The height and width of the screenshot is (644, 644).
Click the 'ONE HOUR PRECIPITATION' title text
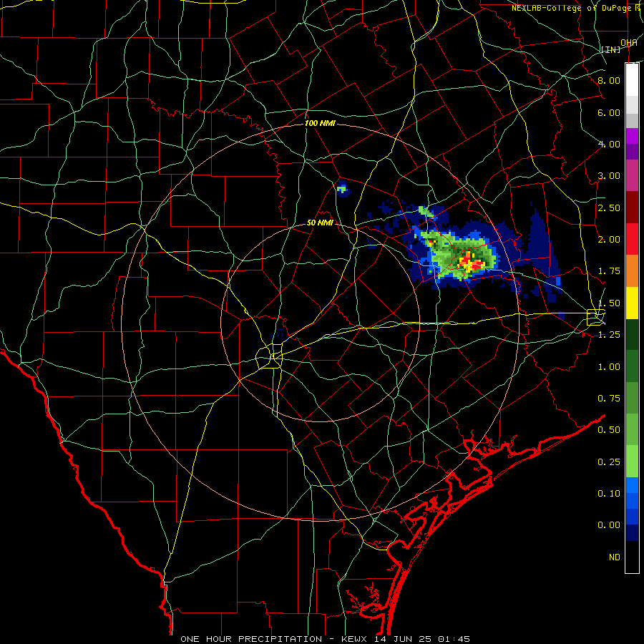pyautogui.click(x=251, y=639)
